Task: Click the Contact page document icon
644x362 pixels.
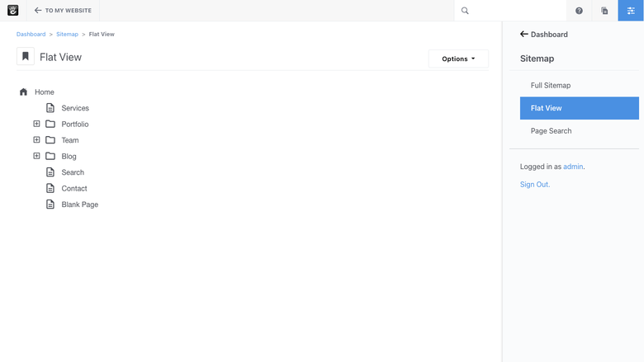Action: pos(50,188)
